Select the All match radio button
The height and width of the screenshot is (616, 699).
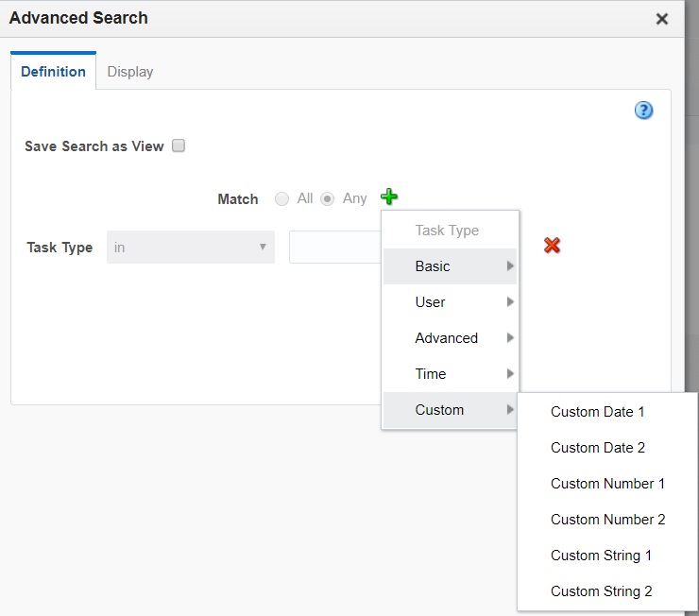pyautogui.click(x=281, y=198)
